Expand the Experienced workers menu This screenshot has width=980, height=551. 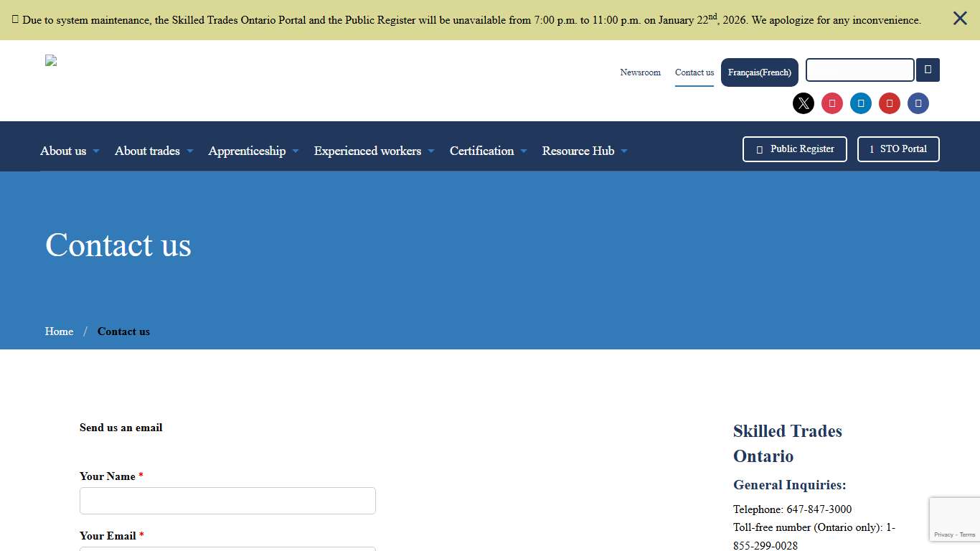click(374, 151)
